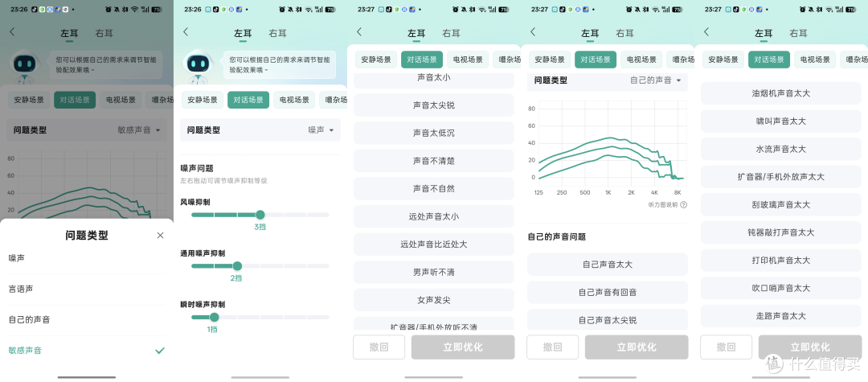Select 刮玻璃声音太大 issue
The width and height of the screenshot is (868, 382).
point(781,204)
